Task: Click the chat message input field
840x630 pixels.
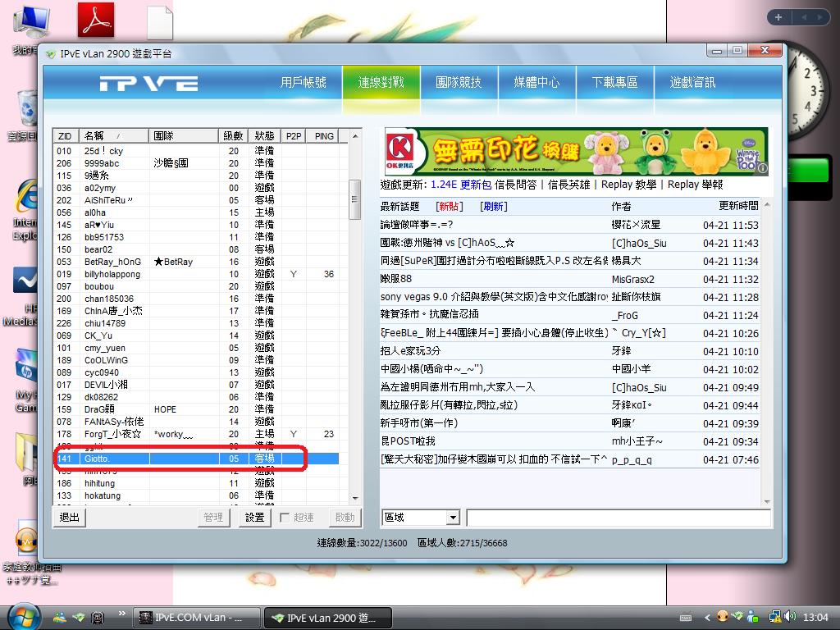Action: coord(618,518)
